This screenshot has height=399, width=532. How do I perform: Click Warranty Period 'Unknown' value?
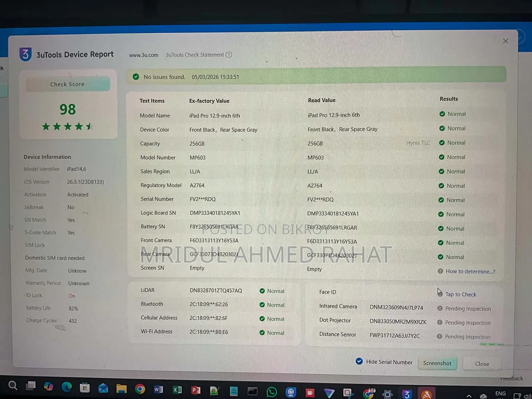point(79,284)
